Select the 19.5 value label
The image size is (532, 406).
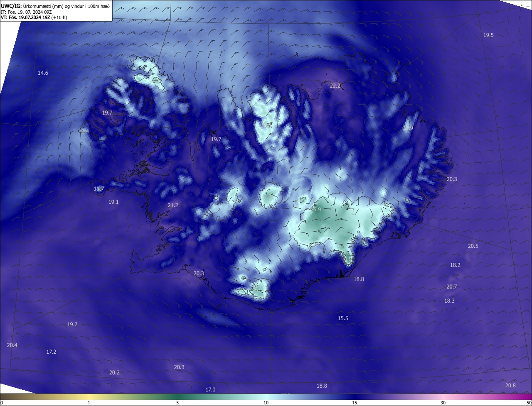click(x=488, y=35)
